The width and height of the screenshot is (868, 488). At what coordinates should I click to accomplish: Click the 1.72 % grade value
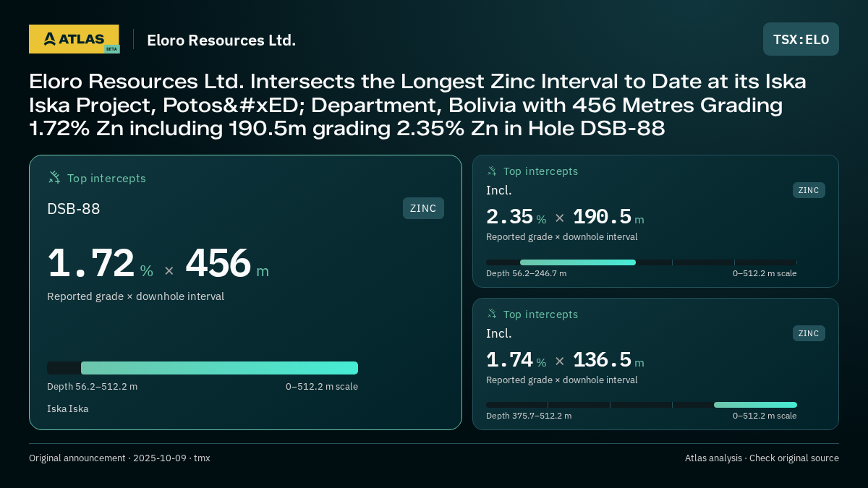pyautogui.click(x=100, y=263)
